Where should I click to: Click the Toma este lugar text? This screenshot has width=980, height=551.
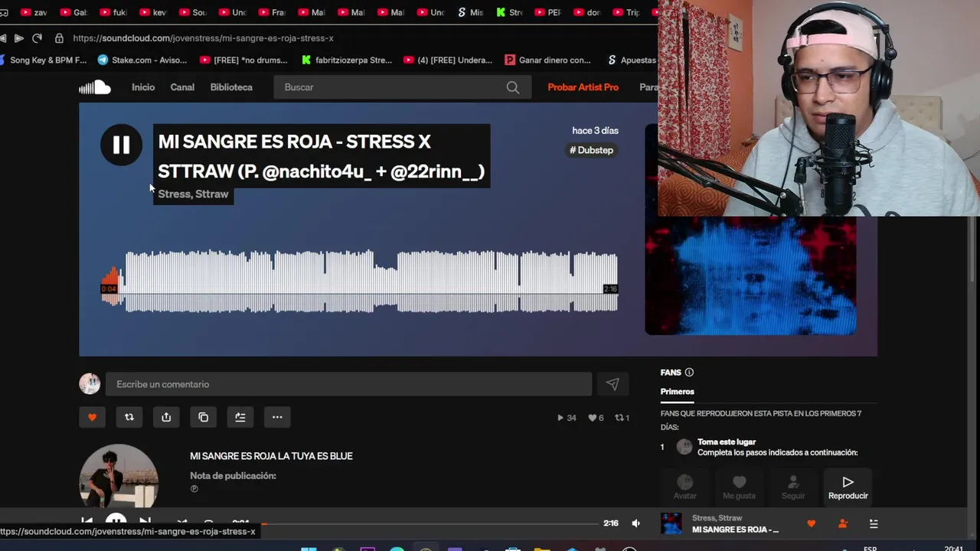(x=727, y=442)
